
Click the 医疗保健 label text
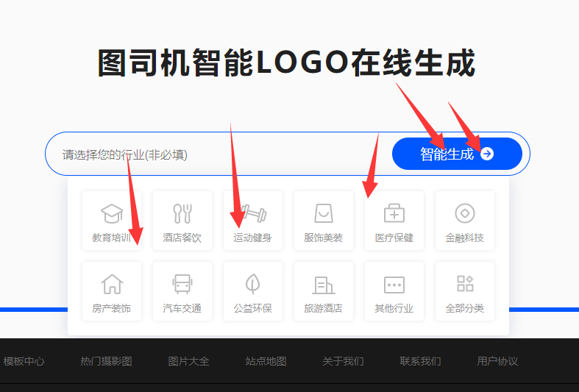coord(394,238)
